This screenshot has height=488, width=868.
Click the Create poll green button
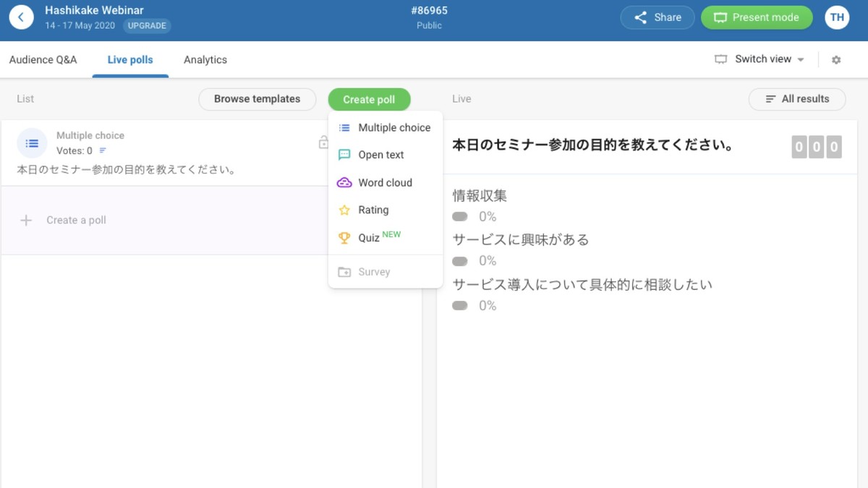(x=369, y=100)
